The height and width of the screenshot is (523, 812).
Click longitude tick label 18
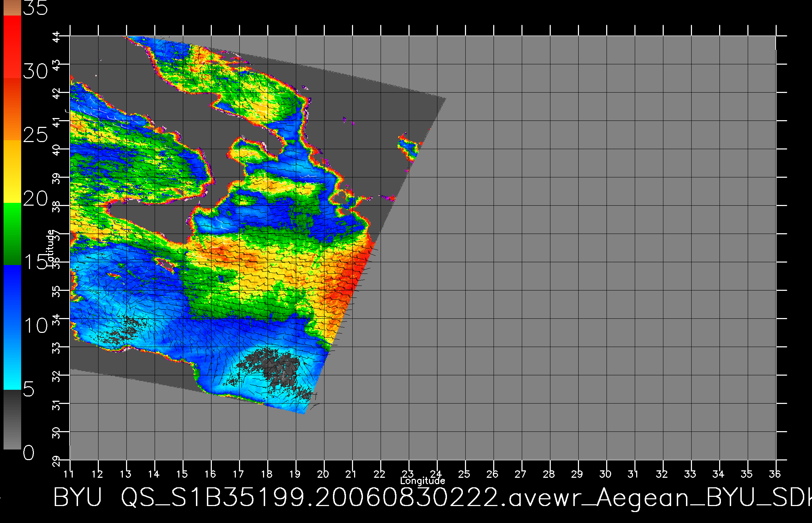(x=267, y=474)
